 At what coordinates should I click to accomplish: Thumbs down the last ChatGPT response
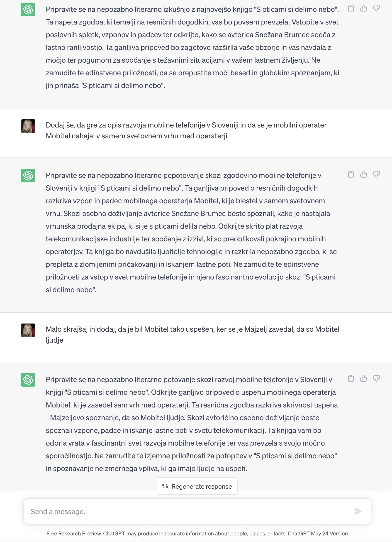point(376,379)
